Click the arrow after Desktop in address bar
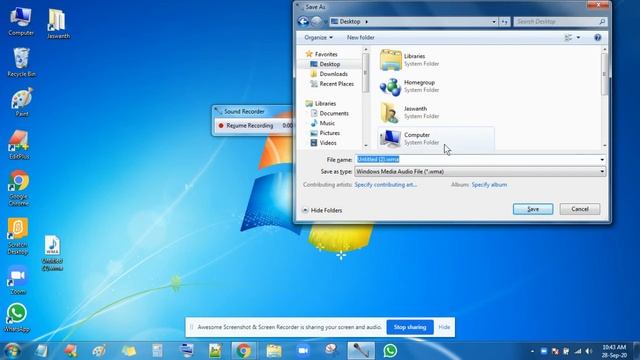The height and width of the screenshot is (360, 640). [367, 22]
